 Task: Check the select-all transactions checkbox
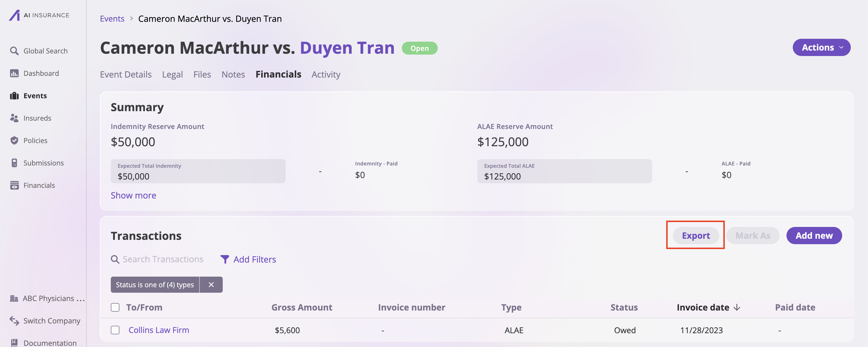[115, 308]
